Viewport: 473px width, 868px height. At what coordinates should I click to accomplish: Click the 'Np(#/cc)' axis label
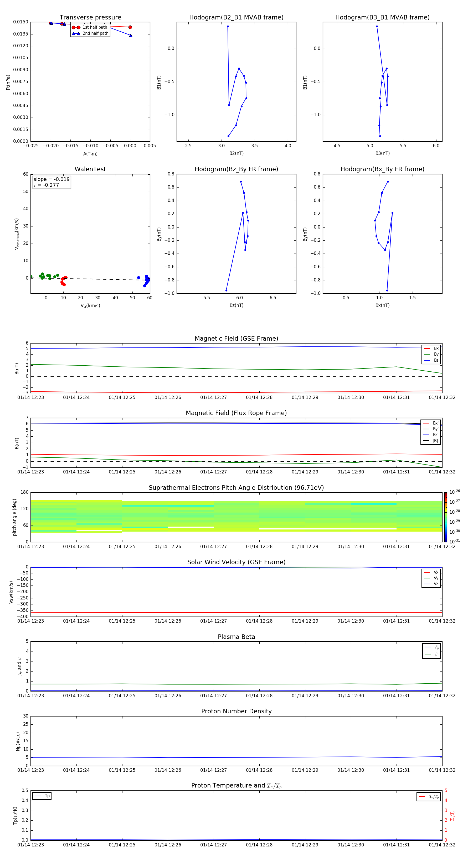(18, 741)
